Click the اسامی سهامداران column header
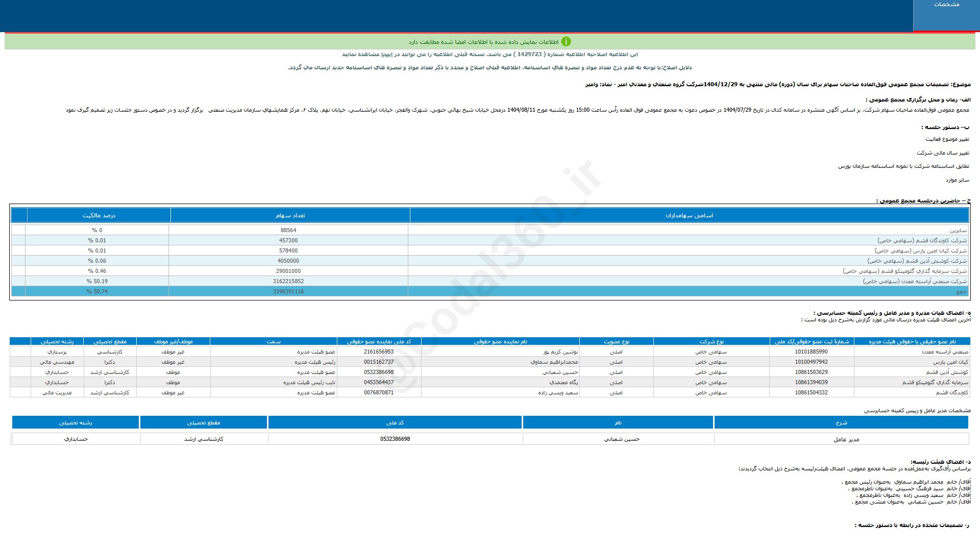The image size is (980, 551). [x=689, y=216]
